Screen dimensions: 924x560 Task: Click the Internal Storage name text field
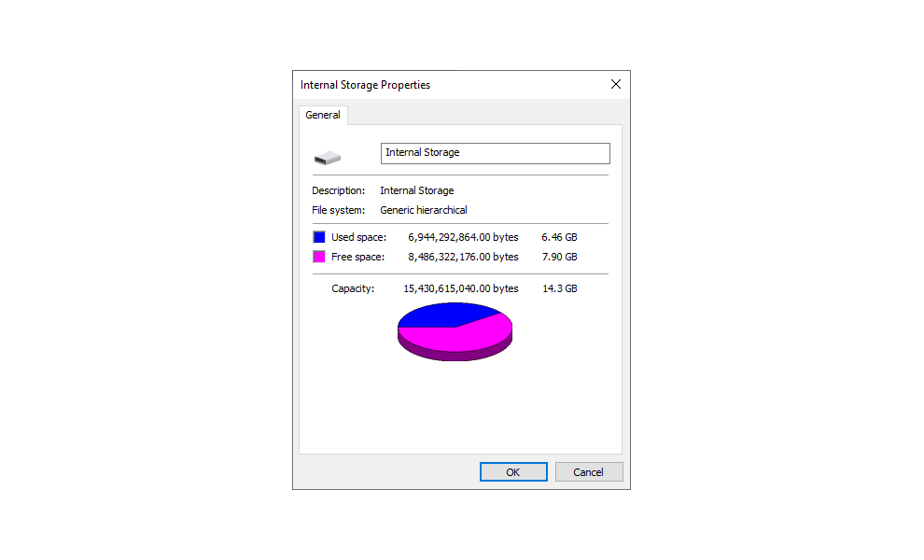495,153
